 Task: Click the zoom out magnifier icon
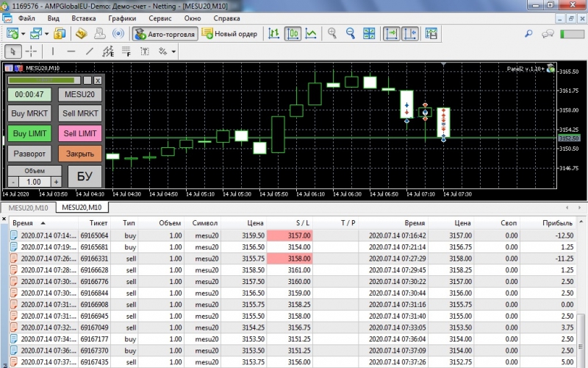(x=351, y=34)
